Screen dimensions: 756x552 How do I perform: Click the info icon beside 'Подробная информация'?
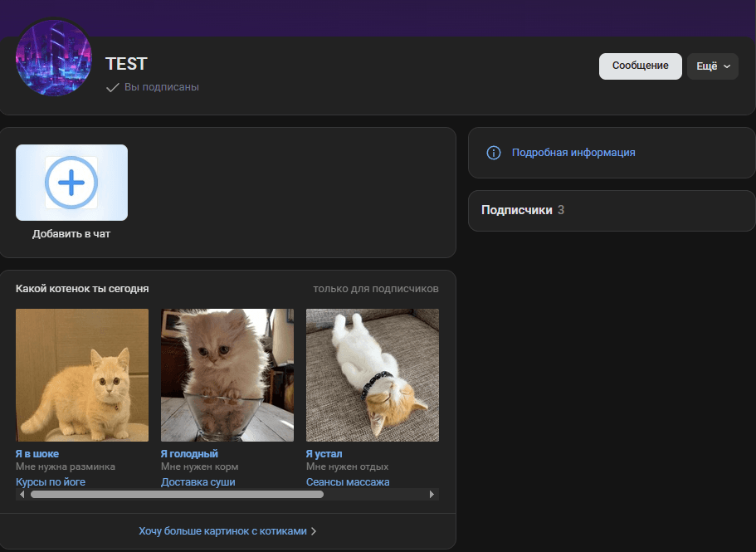pyautogui.click(x=494, y=153)
